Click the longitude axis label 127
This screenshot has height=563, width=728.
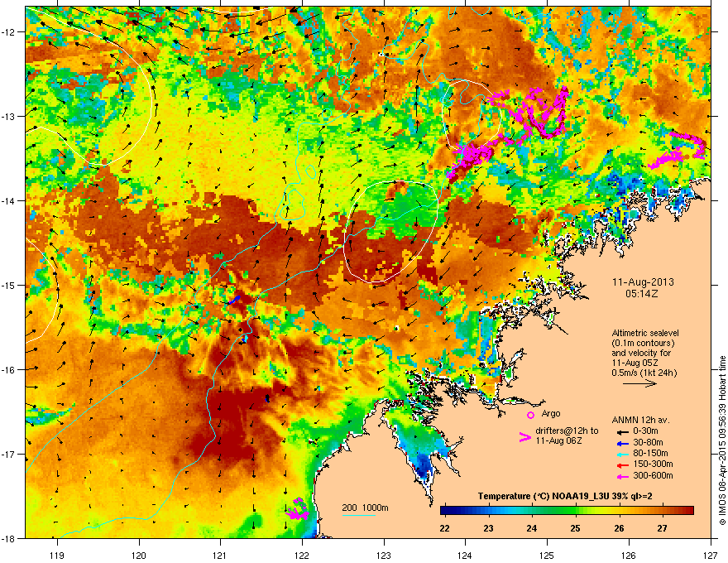coord(710,555)
